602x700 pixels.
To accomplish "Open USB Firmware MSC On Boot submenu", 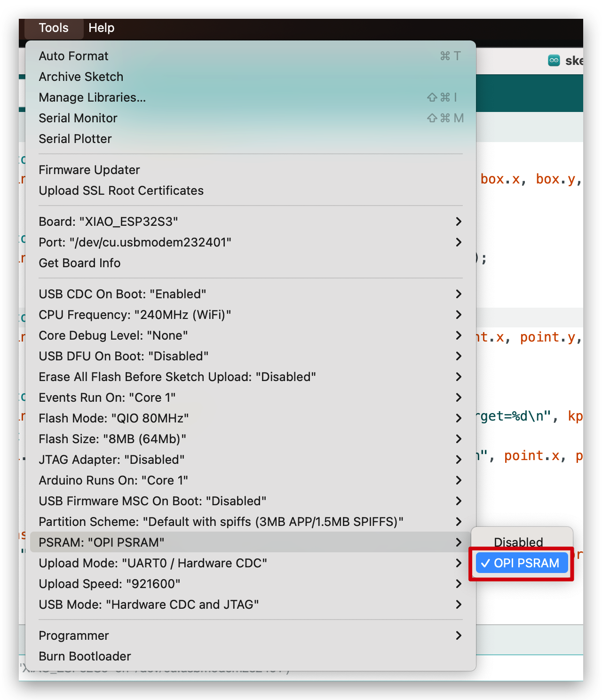I will tap(251, 501).
